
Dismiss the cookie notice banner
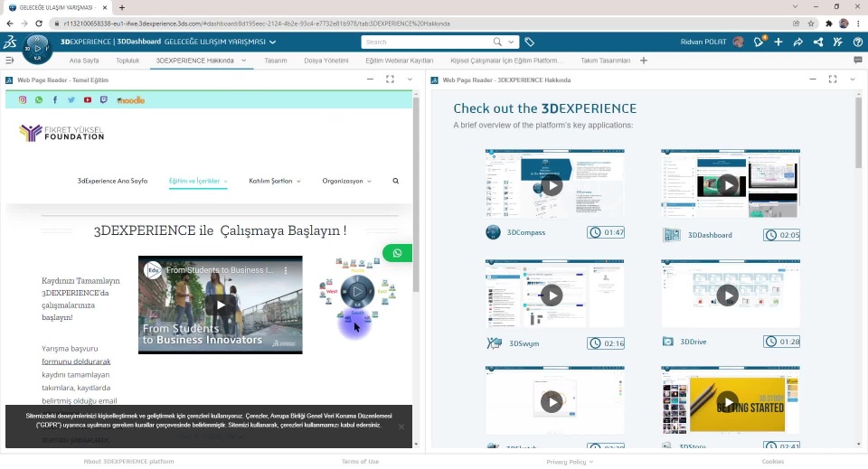(401, 427)
